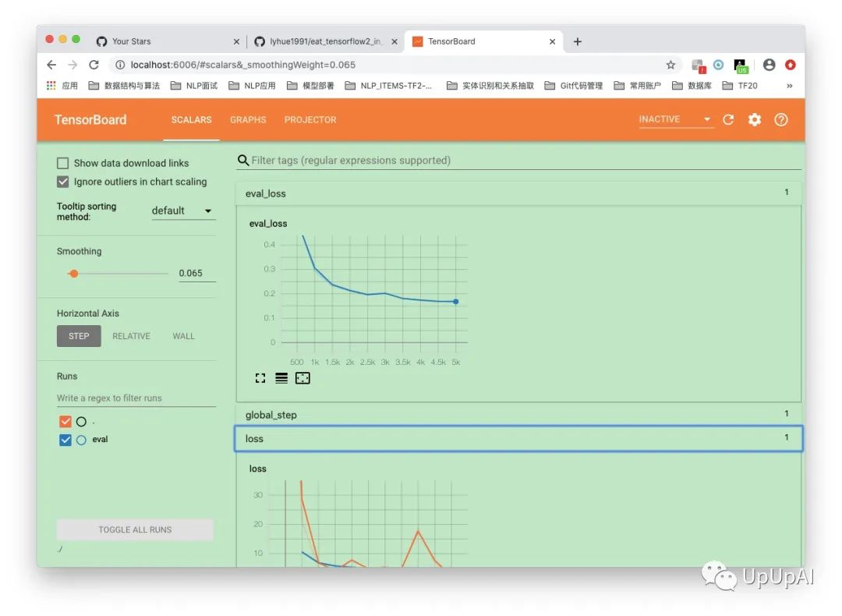Select only the '.' run radio circle
Image resolution: width=842 pixels, height=616 pixels.
[81, 422]
